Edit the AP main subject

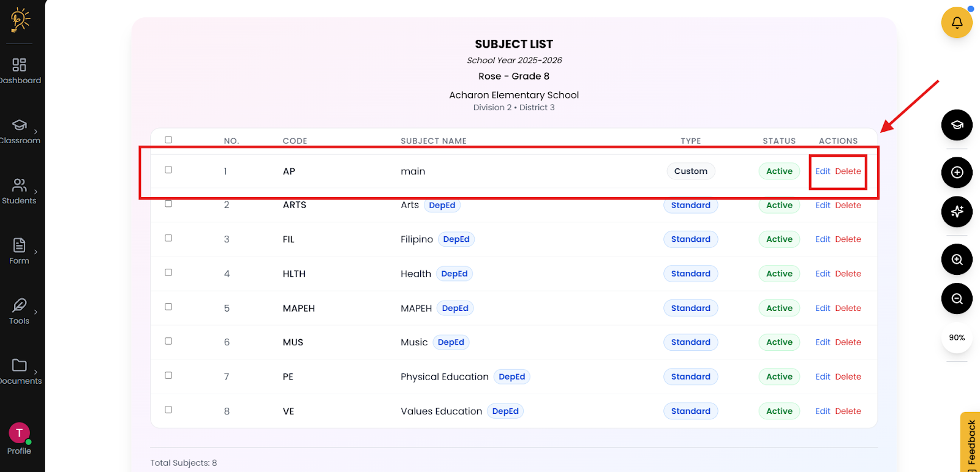tap(823, 171)
